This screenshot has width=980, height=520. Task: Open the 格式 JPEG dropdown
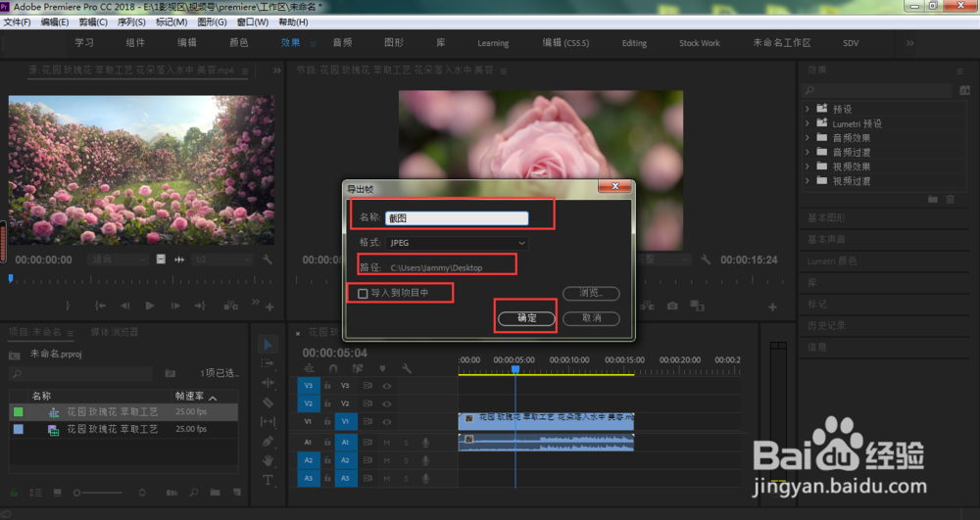coord(457,243)
